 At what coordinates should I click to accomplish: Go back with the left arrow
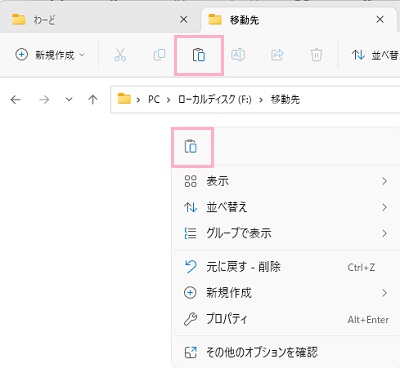[x=15, y=99]
